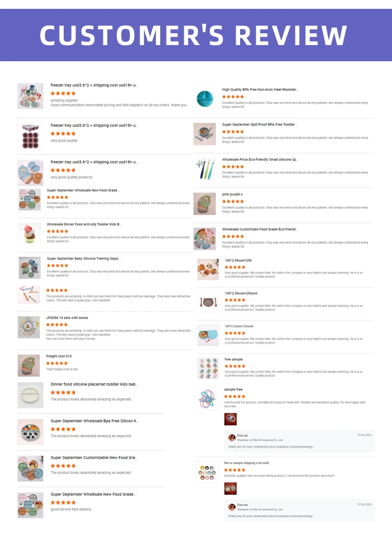Screen dimensions: 392x534
Task: Click star rating of 'Freight cost $10' review
Action: (57, 364)
